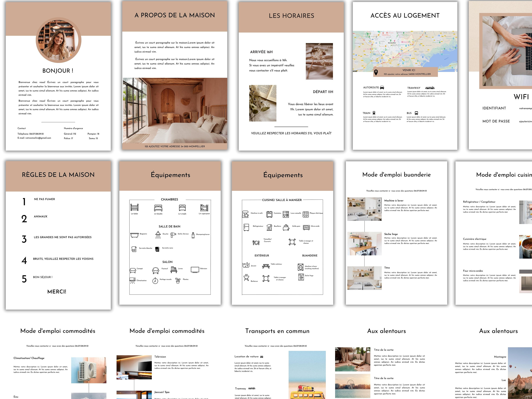Select the Table extérieur picnic table icon
This screenshot has width=532, height=399.
tap(266, 266)
